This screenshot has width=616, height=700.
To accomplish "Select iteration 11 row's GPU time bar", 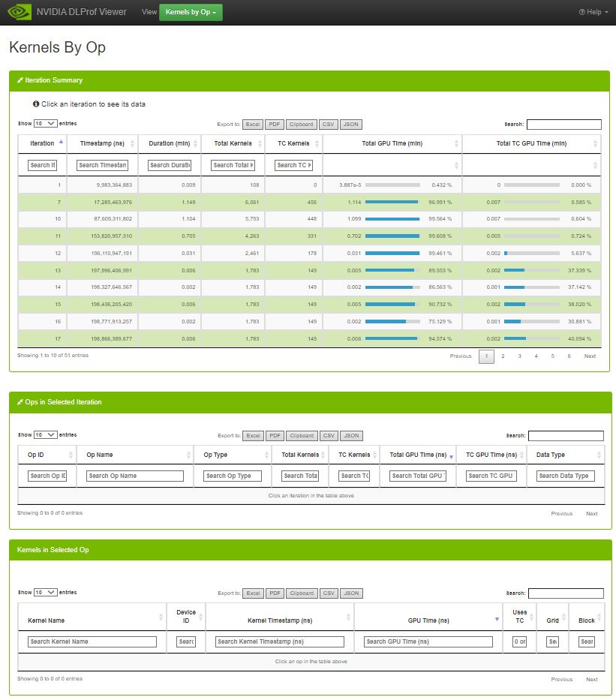I will pyautogui.click(x=392, y=236).
